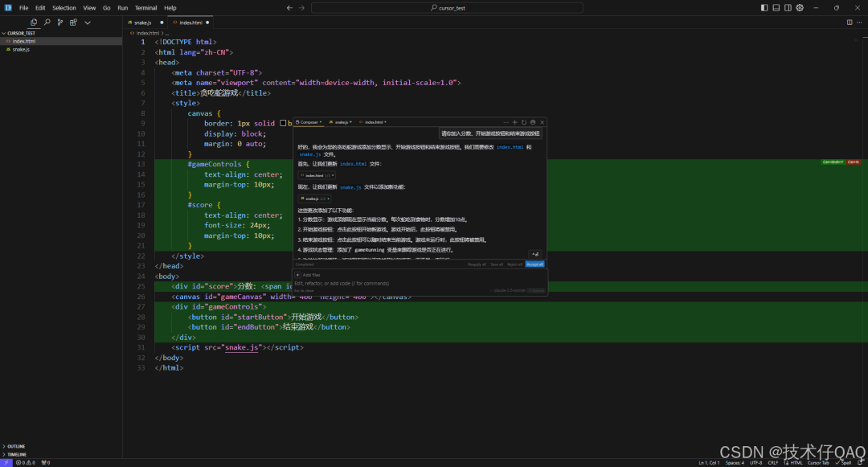Expand the index.html 1/1 change chip
This screenshot has height=467, width=868.
(x=317, y=175)
